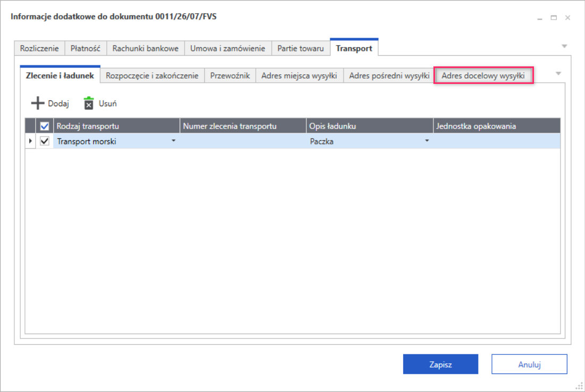585x392 pixels.
Task: Click the empty Numer zlecenia transportu cell
Action: (243, 141)
